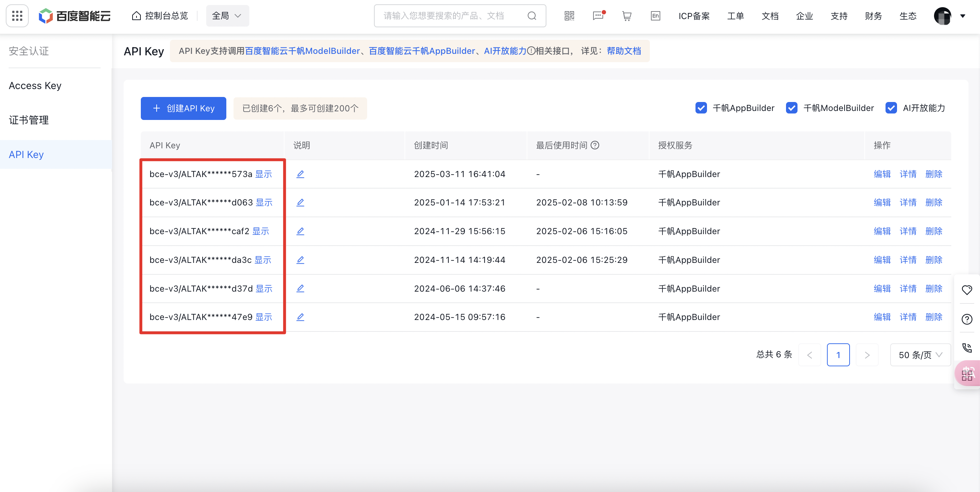Click 详情 for key ending da3c

coord(908,260)
